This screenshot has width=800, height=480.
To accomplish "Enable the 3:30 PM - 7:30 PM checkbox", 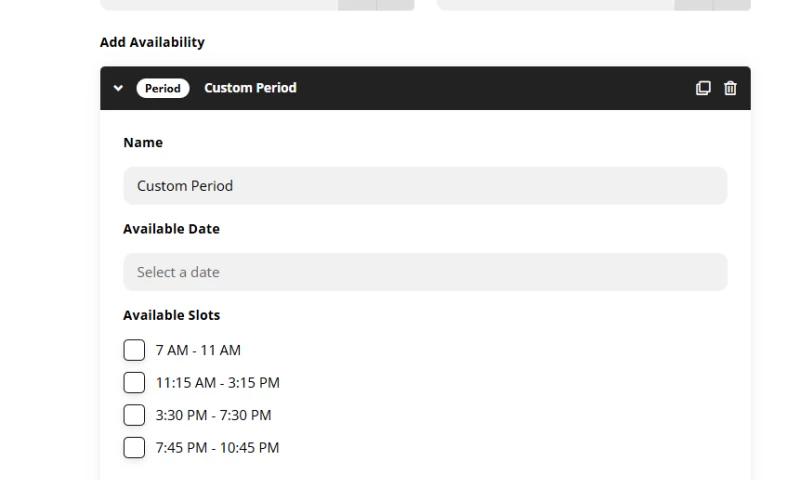I will pyautogui.click(x=134, y=415).
